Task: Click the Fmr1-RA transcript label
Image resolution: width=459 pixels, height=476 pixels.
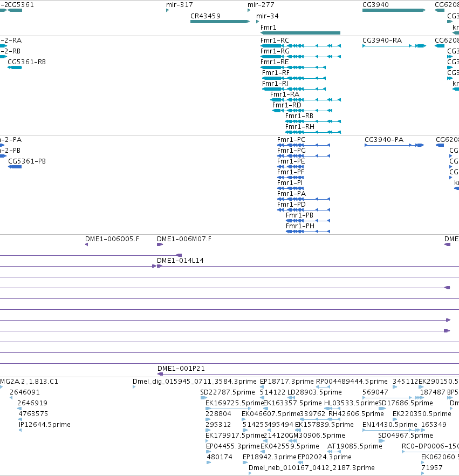Action: point(285,94)
